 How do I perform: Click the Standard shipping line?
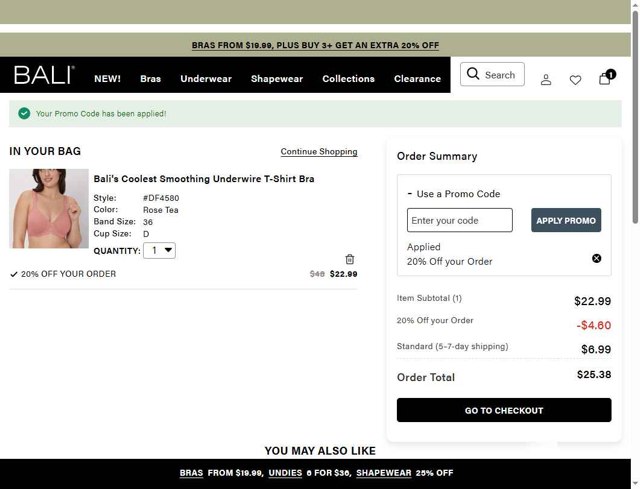tap(452, 346)
